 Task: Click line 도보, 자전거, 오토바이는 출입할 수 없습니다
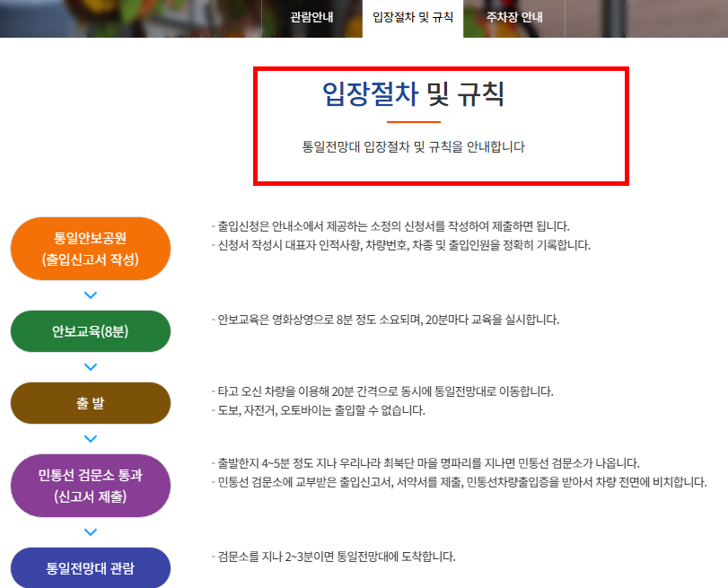click(319, 410)
